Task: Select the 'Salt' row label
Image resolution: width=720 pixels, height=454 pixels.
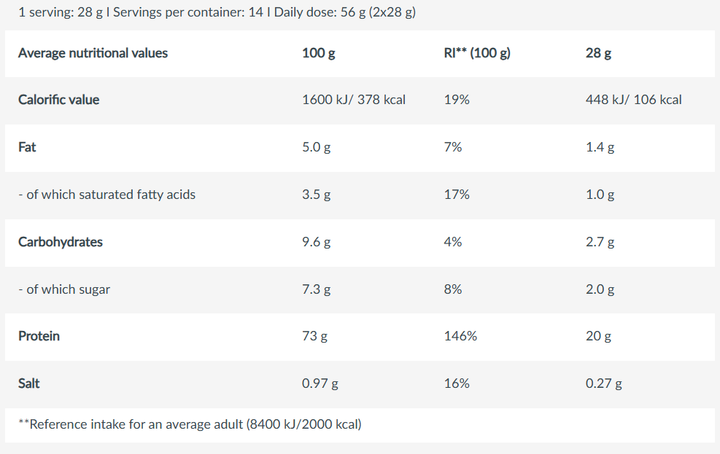Action: click(29, 383)
